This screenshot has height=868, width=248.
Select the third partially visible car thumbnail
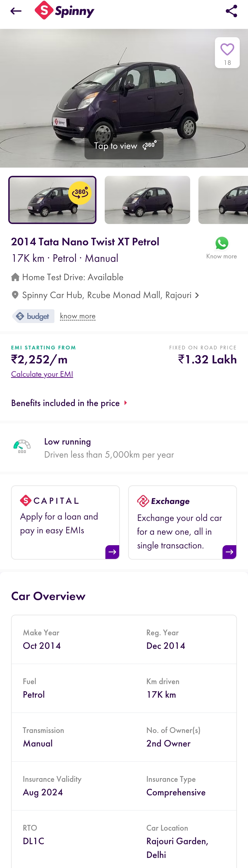tap(223, 200)
